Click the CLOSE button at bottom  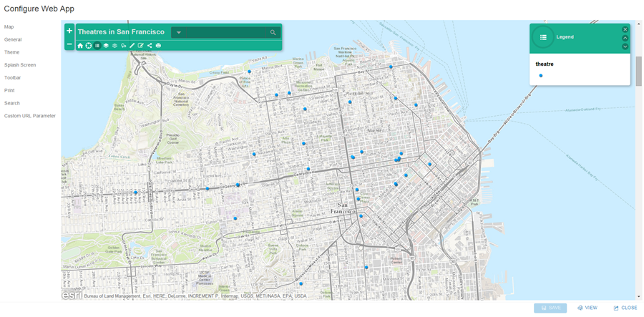click(625, 308)
